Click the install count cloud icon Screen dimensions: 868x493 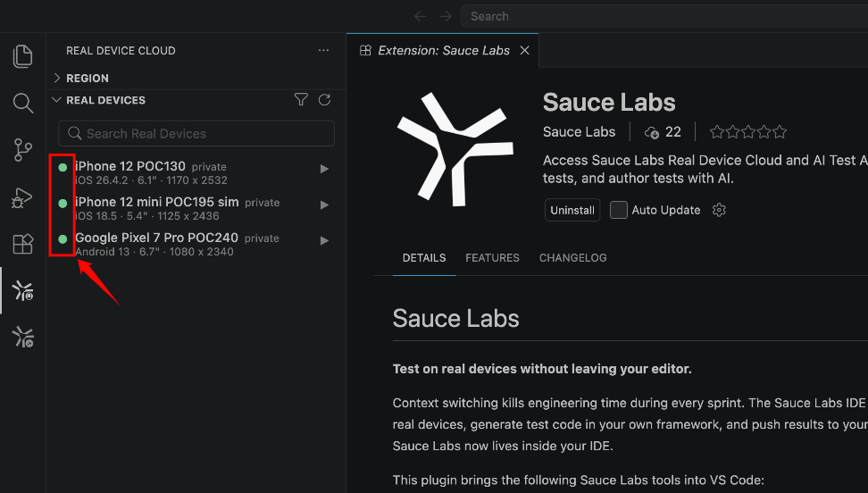coord(652,132)
